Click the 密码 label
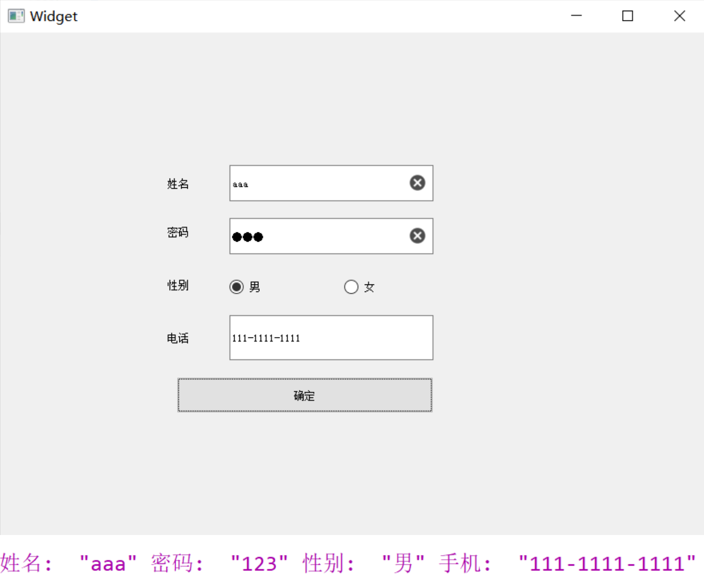The image size is (704, 588). click(178, 232)
